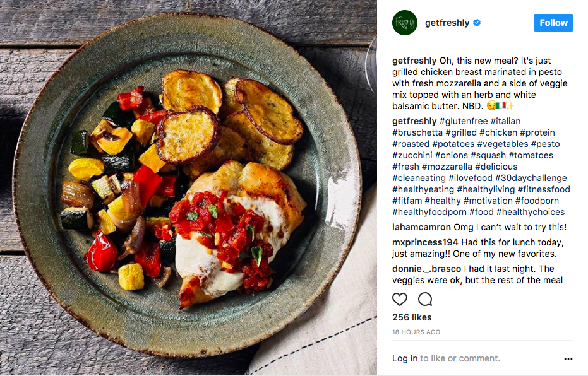
Task: Open the #glutenfree hashtag
Action: point(464,121)
